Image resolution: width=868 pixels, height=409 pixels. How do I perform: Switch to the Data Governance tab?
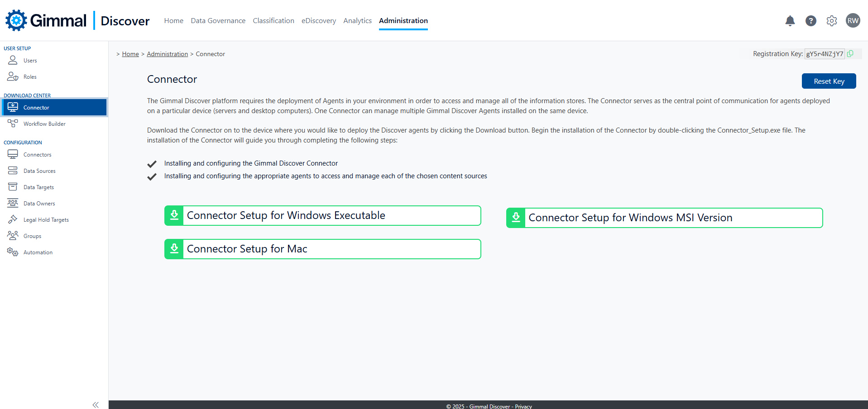(218, 21)
